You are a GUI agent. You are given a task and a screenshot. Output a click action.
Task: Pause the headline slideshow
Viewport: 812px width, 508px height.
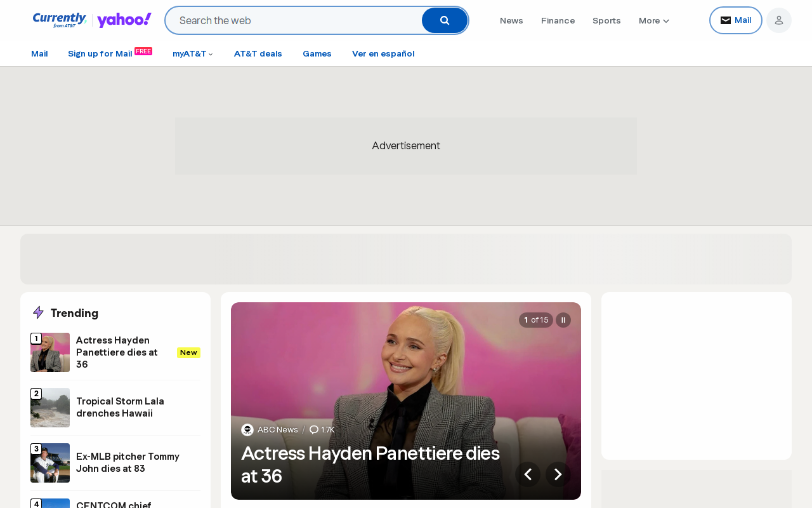[x=563, y=320]
